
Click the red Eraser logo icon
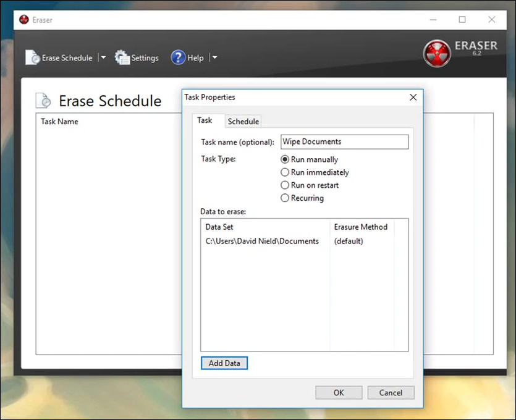(x=437, y=53)
